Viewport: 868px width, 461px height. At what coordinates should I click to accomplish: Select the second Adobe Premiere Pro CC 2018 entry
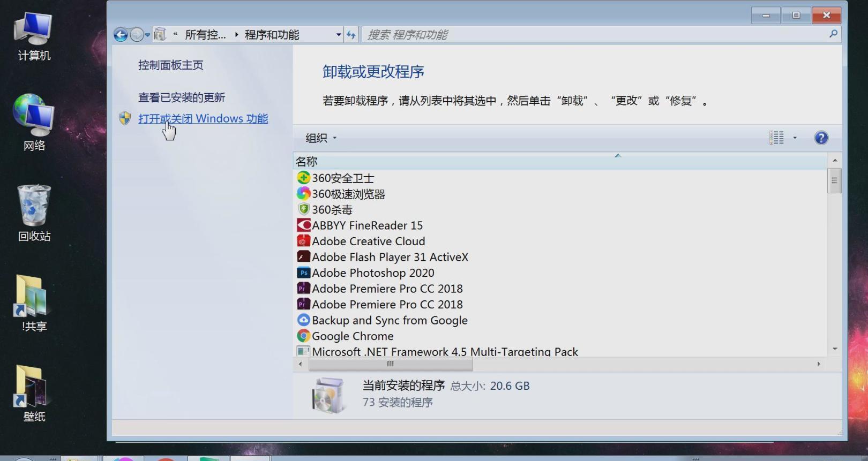coord(387,304)
